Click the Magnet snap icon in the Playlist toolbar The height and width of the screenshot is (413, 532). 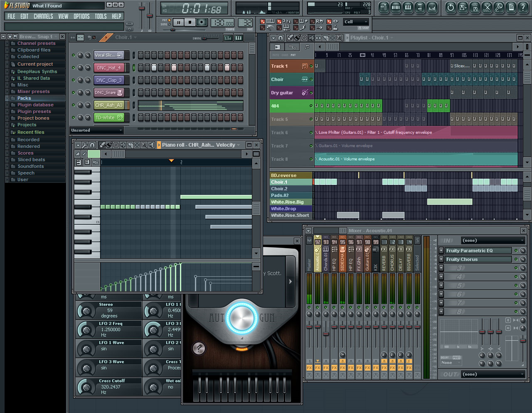click(x=281, y=38)
